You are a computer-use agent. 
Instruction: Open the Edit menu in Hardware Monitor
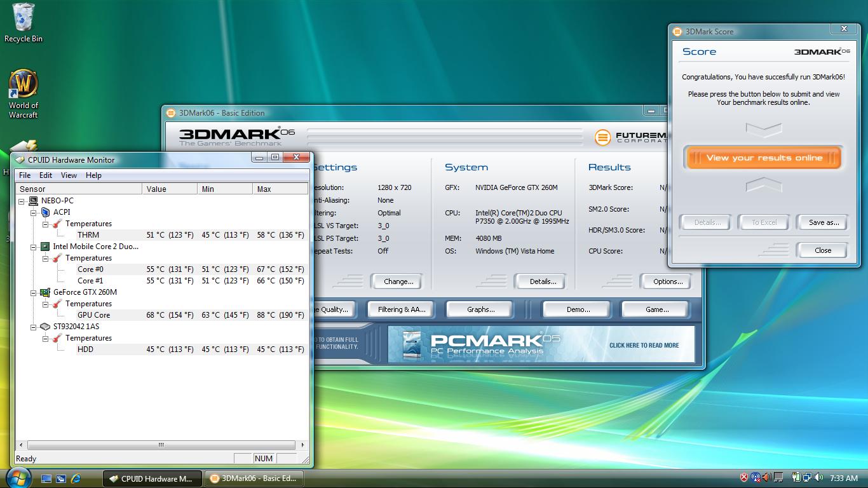[x=46, y=175]
